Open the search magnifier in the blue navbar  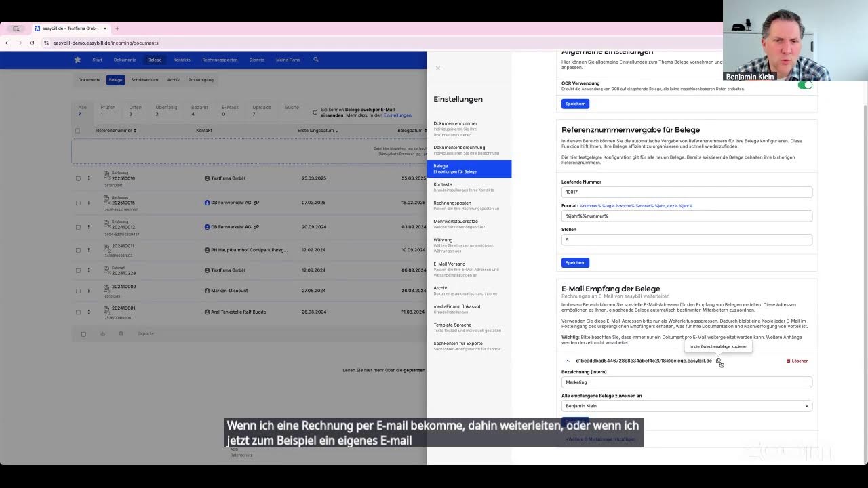point(315,60)
